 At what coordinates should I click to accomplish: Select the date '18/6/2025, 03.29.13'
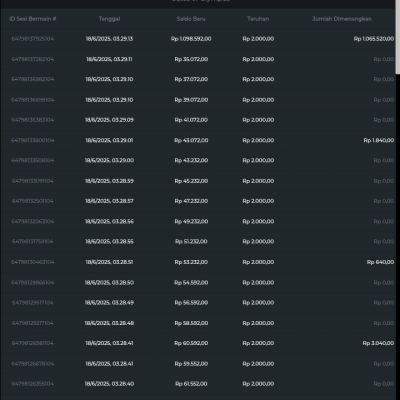109,39
